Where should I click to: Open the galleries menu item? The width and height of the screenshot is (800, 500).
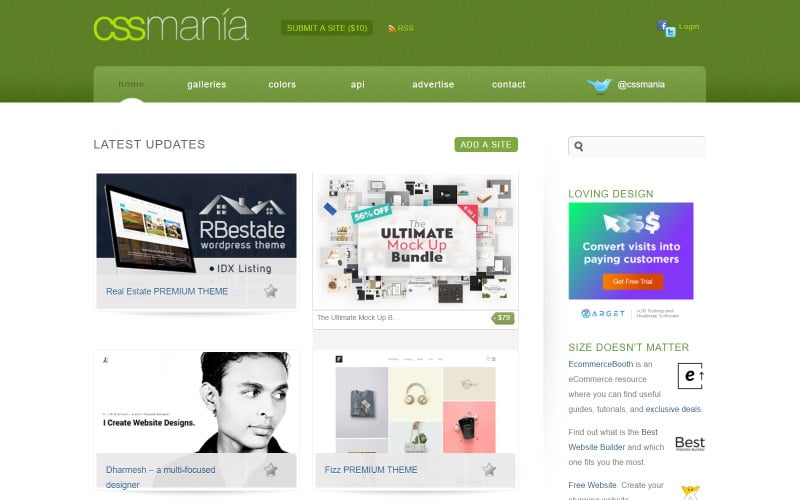pyautogui.click(x=207, y=85)
